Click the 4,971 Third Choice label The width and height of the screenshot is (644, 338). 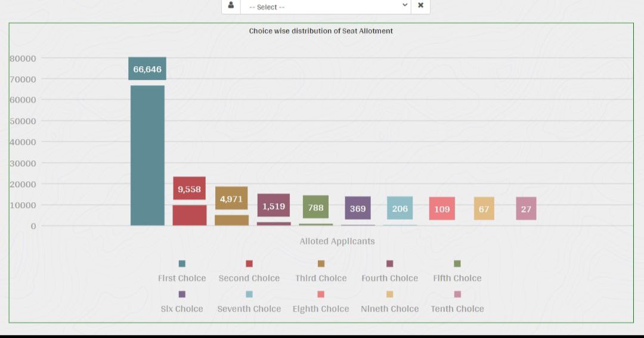coord(231,199)
